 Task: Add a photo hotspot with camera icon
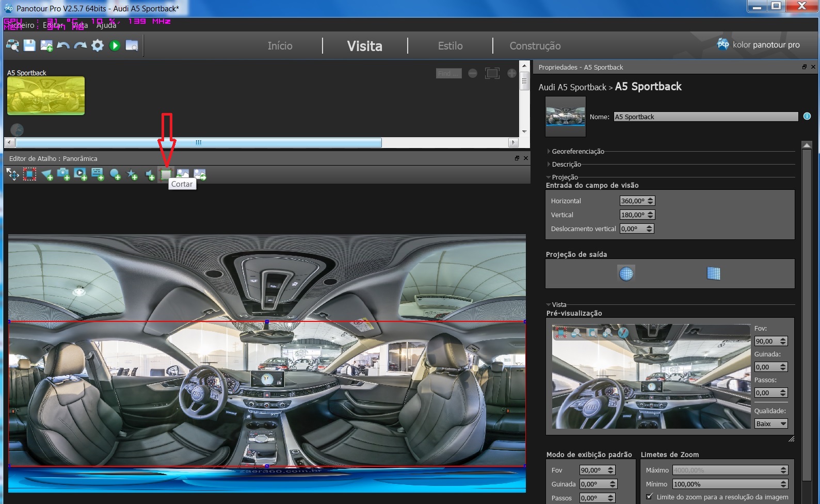coord(63,175)
